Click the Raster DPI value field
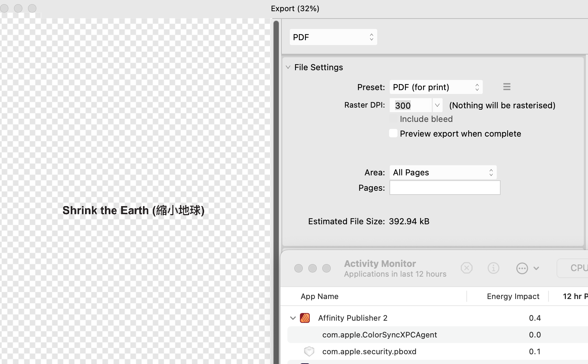 pos(411,105)
